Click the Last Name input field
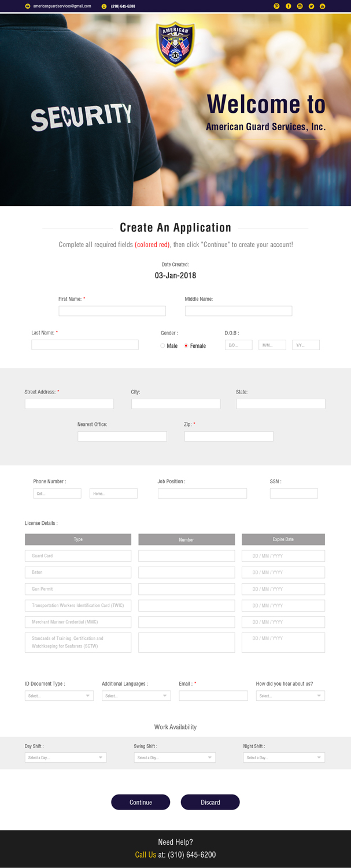Screen dimensions: 351x868 [x=85, y=345]
